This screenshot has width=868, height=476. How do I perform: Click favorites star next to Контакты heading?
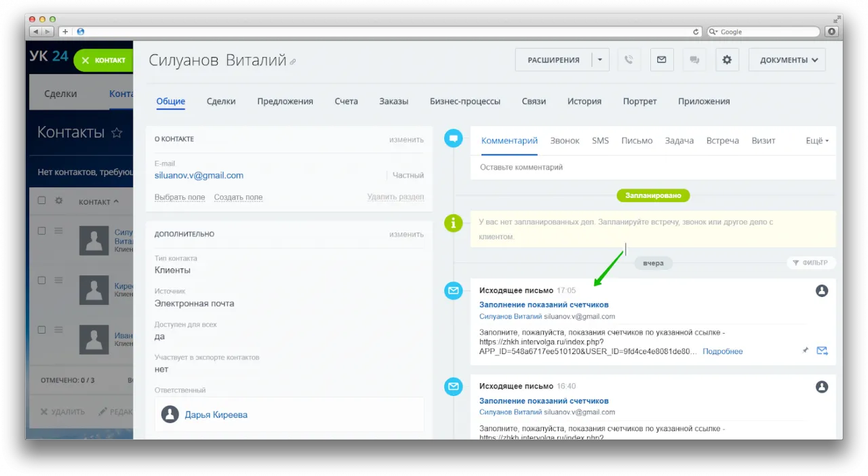pyautogui.click(x=117, y=132)
